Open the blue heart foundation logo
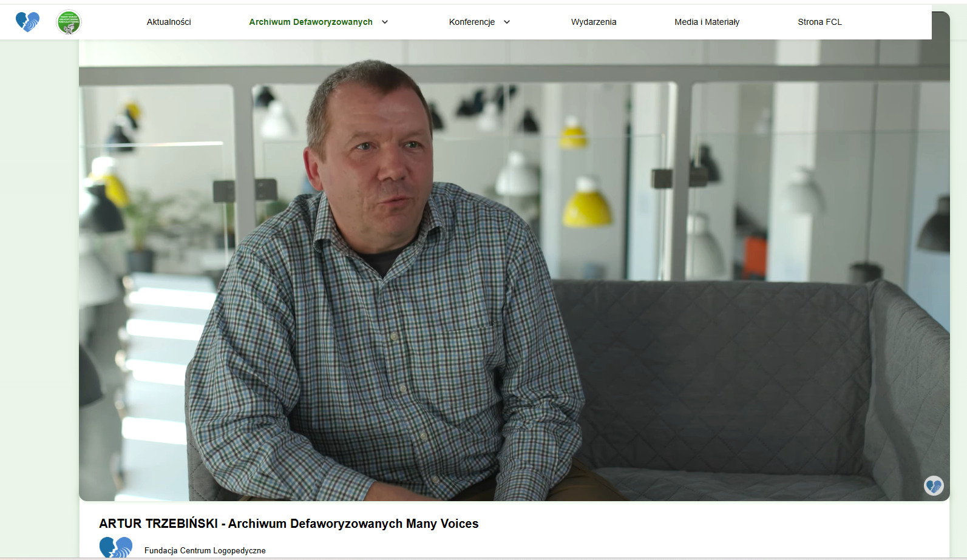The width and height of the screenshot is (967, 560). pos(27,22)
